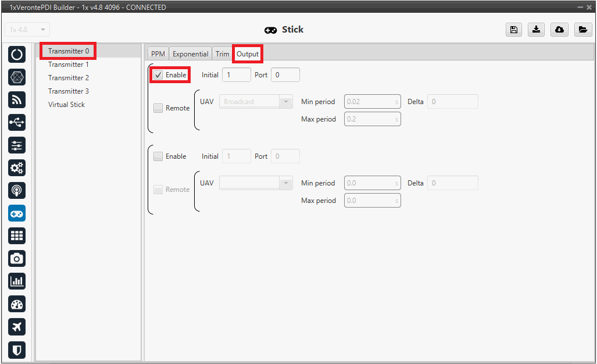Click the first Initial value field

(x=236, y=75)
